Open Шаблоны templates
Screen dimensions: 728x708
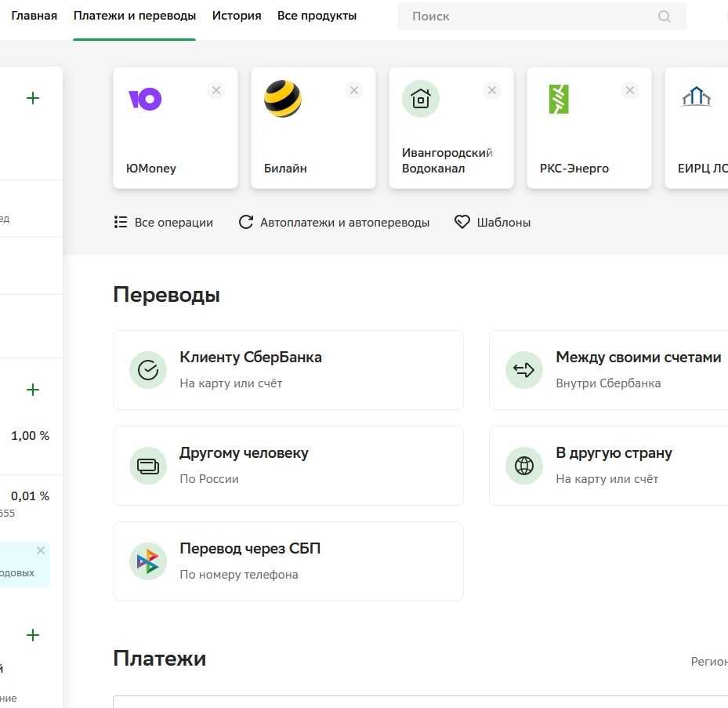[x=493, y=223]
